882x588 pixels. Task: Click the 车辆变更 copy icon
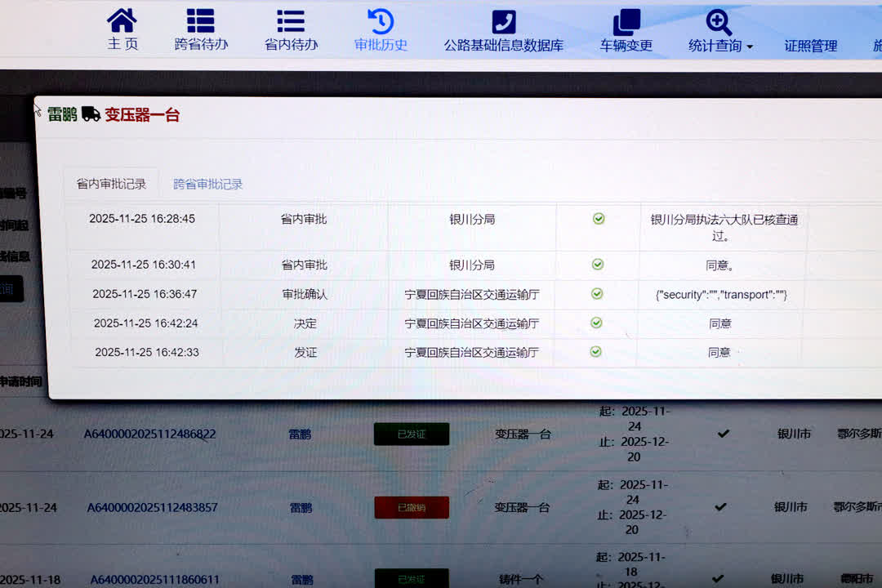click(626, 21)
